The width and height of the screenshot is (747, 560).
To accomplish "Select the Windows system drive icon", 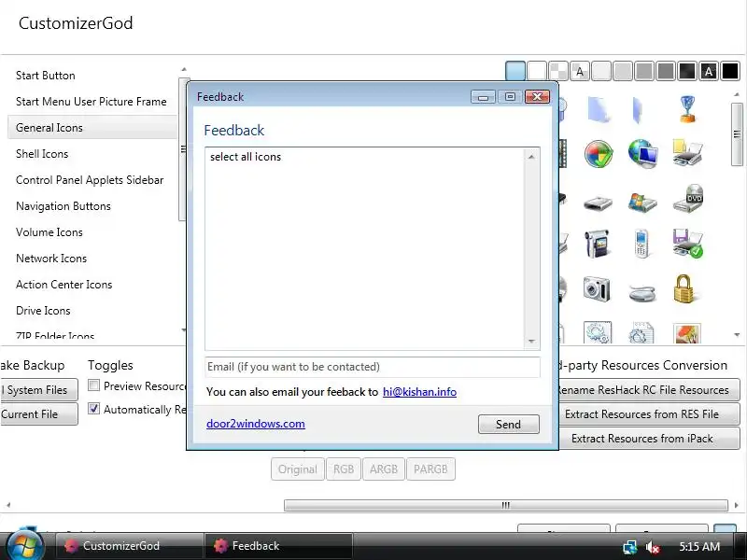I will tap(642, 202).
